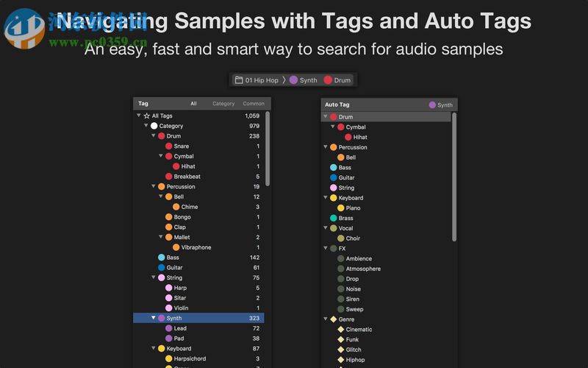The width and height of the screenshot is (588, 368).
Task: Select the purple Lead tag dot
Action: pyautogui.click(x=169, y=328)
